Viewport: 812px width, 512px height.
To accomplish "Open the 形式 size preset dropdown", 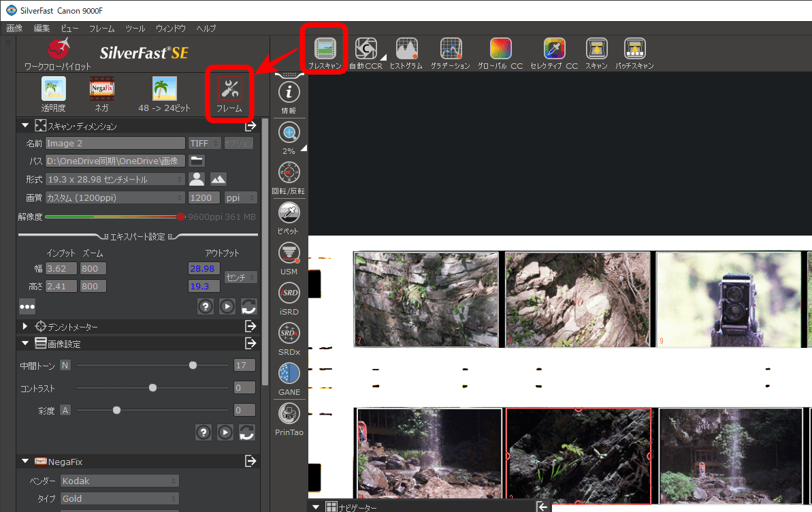I will (x=115, y=179).
